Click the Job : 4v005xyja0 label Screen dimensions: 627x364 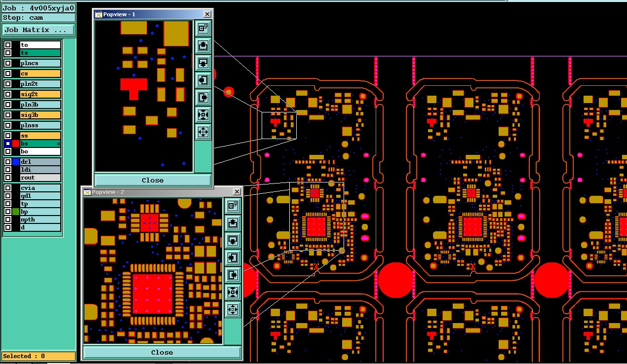click(38, 8)
